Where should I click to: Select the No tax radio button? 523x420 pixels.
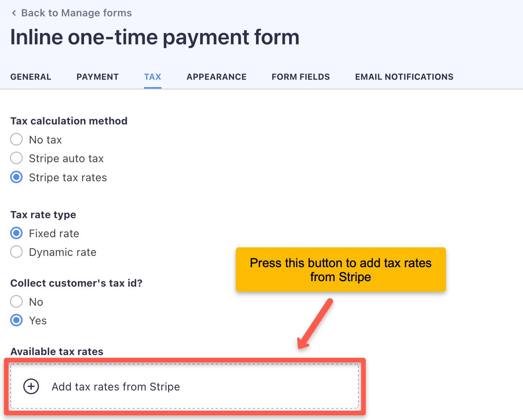16,139
